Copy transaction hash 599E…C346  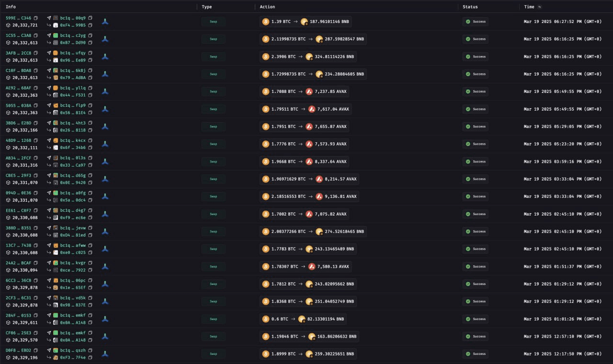click(35, 18)
